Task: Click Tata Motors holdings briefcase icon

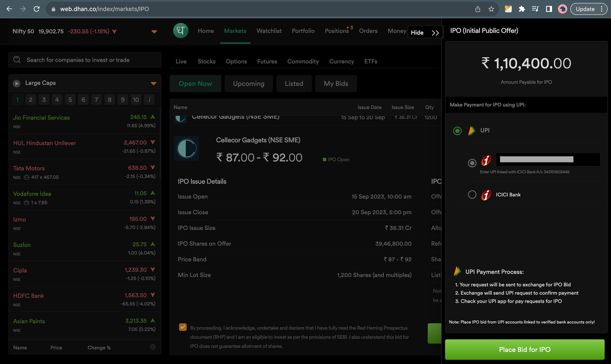Action: (26, 177)
